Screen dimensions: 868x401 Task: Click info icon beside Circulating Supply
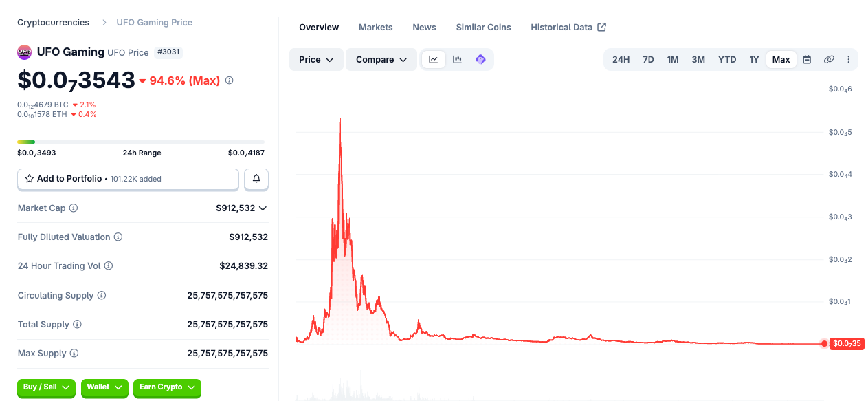[102, 296]
